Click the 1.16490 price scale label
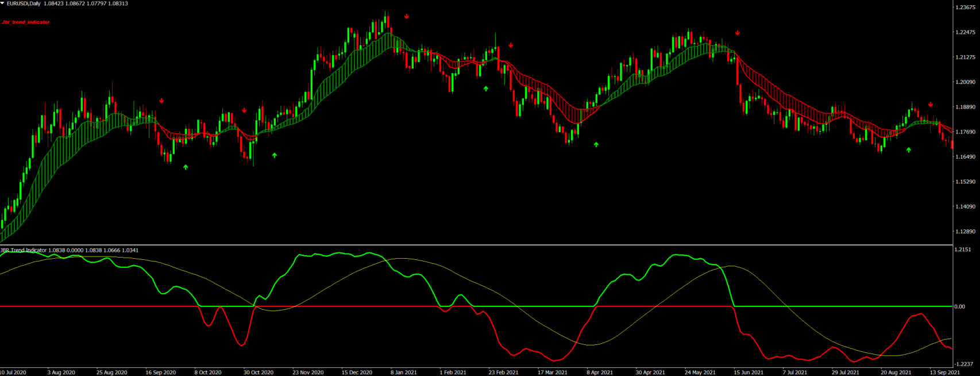 (965, 157)
